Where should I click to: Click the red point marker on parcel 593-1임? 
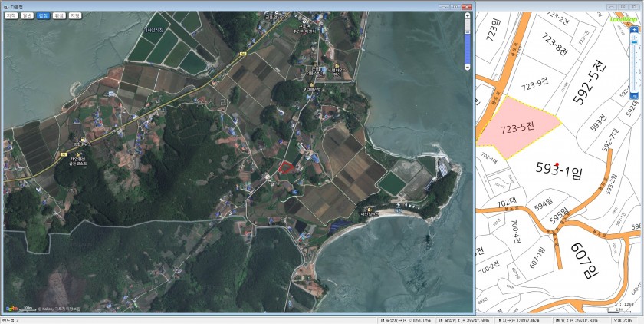click(557, 157)
